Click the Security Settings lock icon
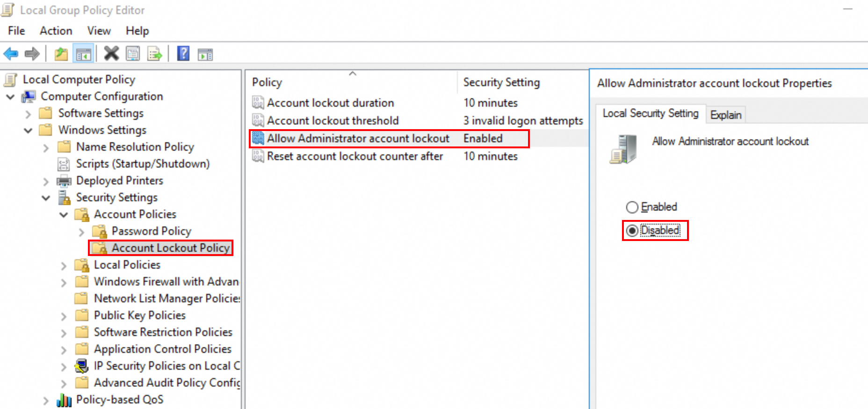The height and width of the screenshot is (409, 868). coord(64,197)
